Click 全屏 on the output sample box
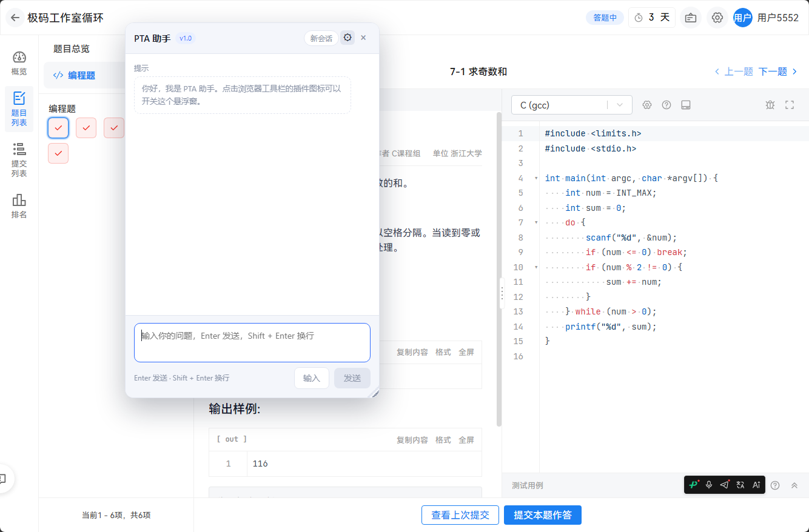 point(466,440)
